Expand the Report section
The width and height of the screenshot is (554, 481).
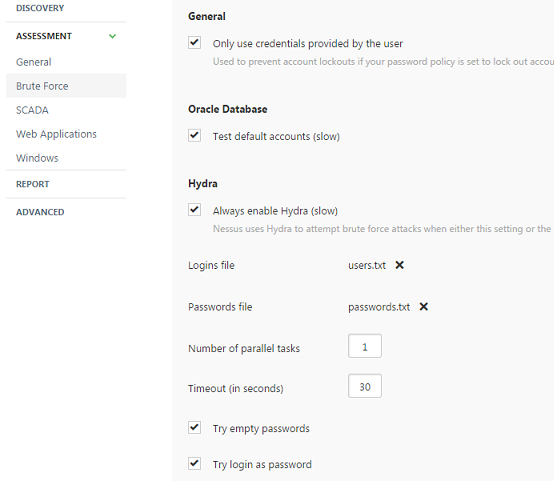click(x=33, y=184)
